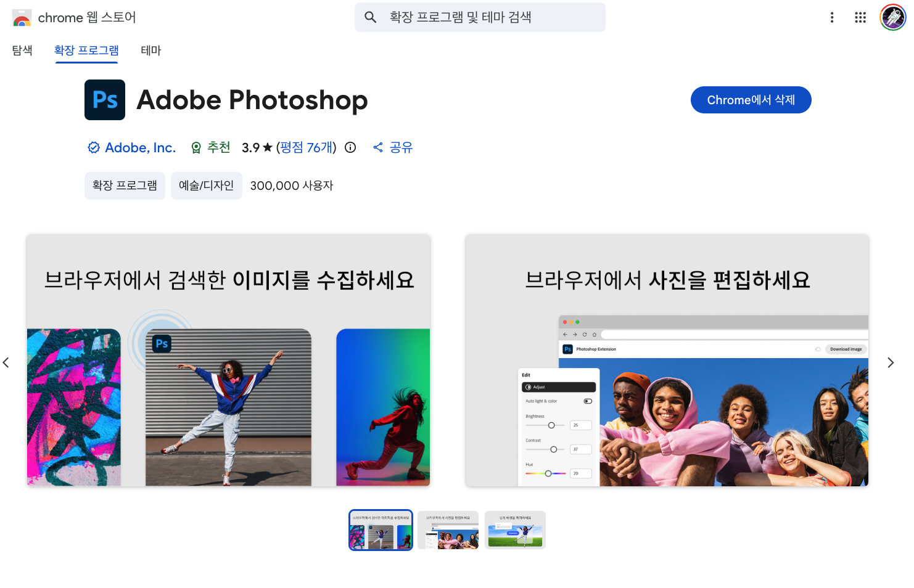Open the account profile avatar
Screen dimensions: 914x588
tap(893, 17)
